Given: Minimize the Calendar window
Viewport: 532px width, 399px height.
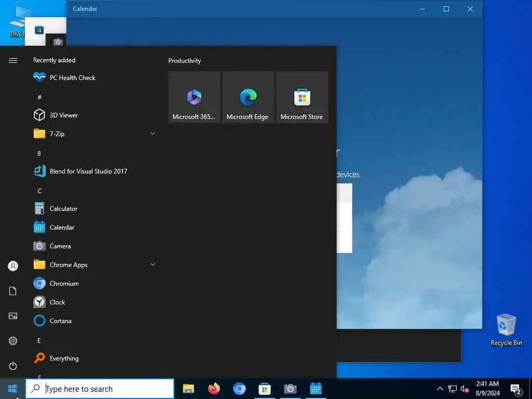Looking at the screenshot, I should point(422,9).
